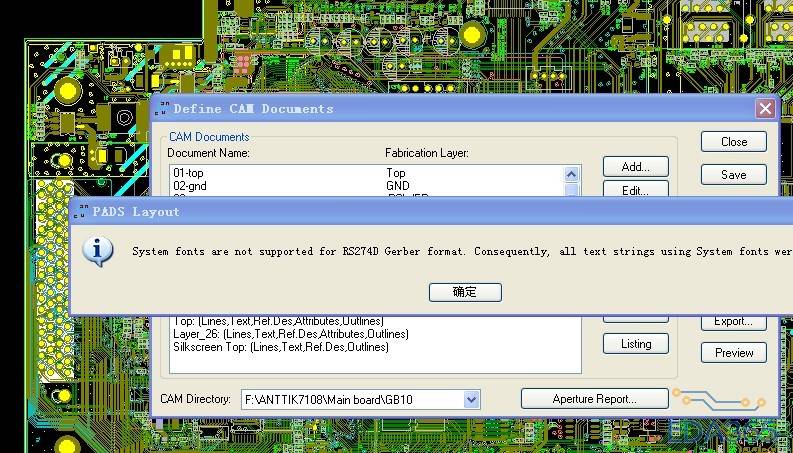This screenshot has width=793, height=453.
Task: Expand the CAM Directory dropdown arrow
Action: (471, 399)
